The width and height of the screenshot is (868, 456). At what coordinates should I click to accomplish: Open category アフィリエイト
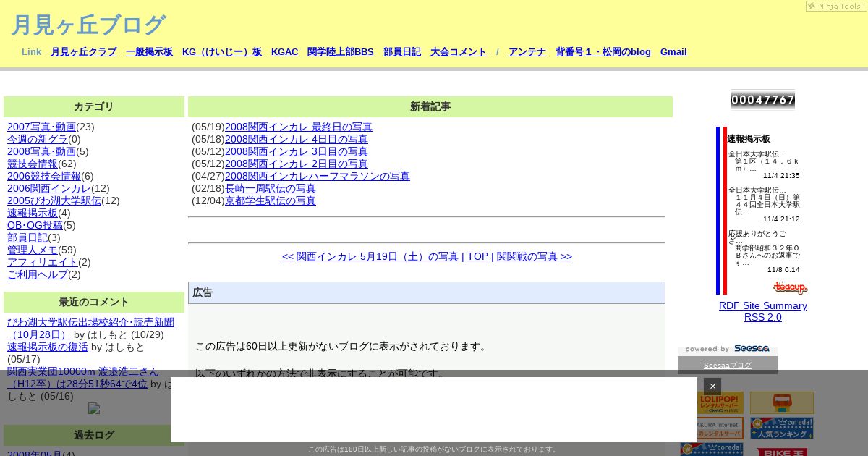(43, 262)
